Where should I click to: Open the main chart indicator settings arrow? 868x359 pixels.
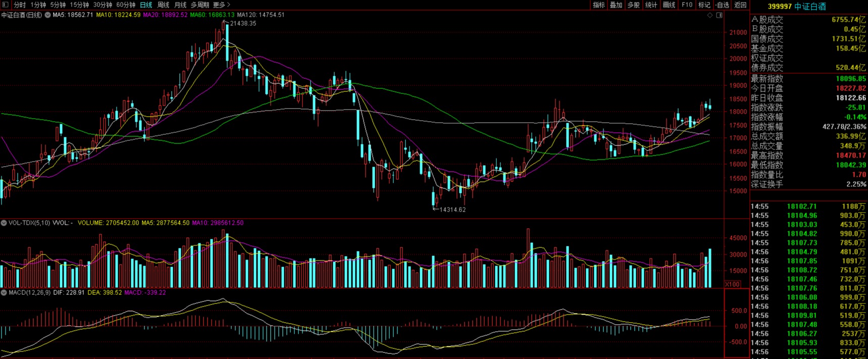48,15
